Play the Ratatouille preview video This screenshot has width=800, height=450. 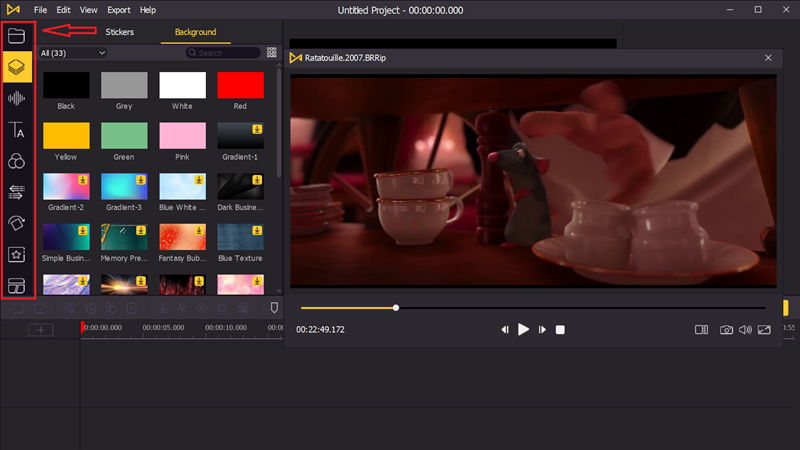[523, 330]
